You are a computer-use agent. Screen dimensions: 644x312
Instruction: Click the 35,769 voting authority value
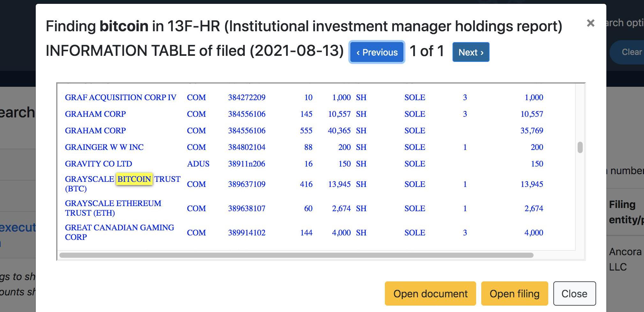click(532, 130)
